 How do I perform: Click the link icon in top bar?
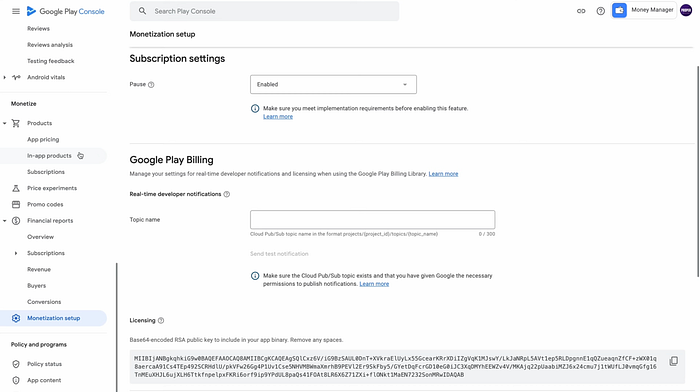point(581,11)
